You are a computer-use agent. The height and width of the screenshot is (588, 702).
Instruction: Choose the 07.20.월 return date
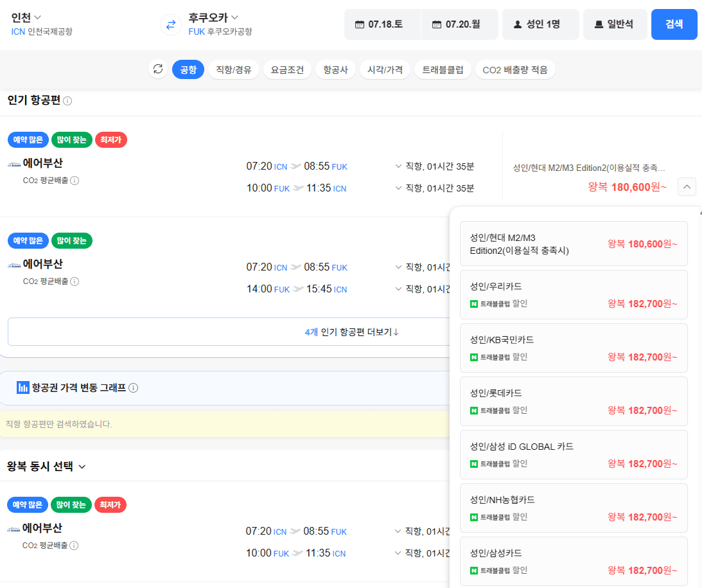click(x=459, y=24)
